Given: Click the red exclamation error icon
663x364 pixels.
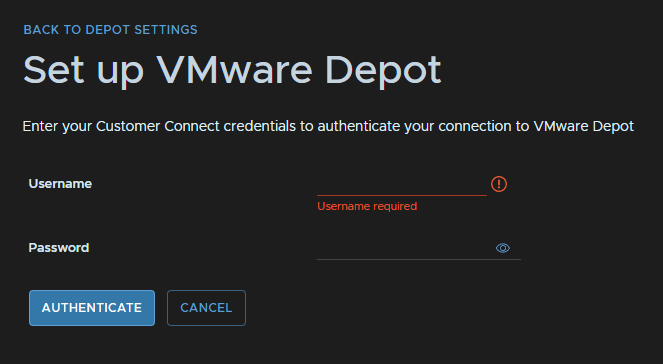Looking at the screenshot, I should click(499, 184).
